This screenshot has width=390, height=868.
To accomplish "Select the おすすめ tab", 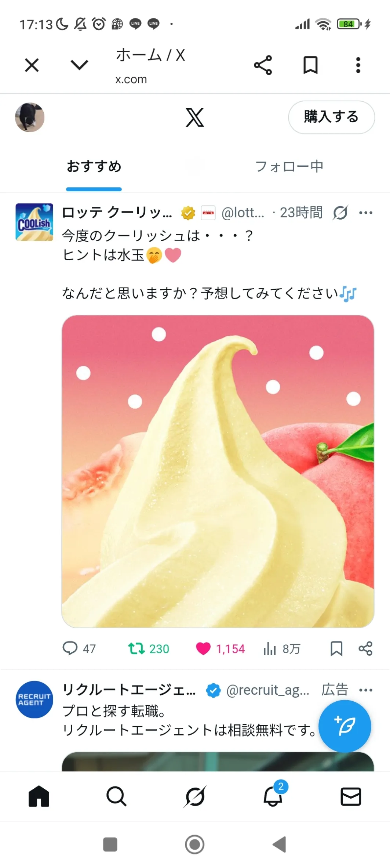I will [94, 166].
